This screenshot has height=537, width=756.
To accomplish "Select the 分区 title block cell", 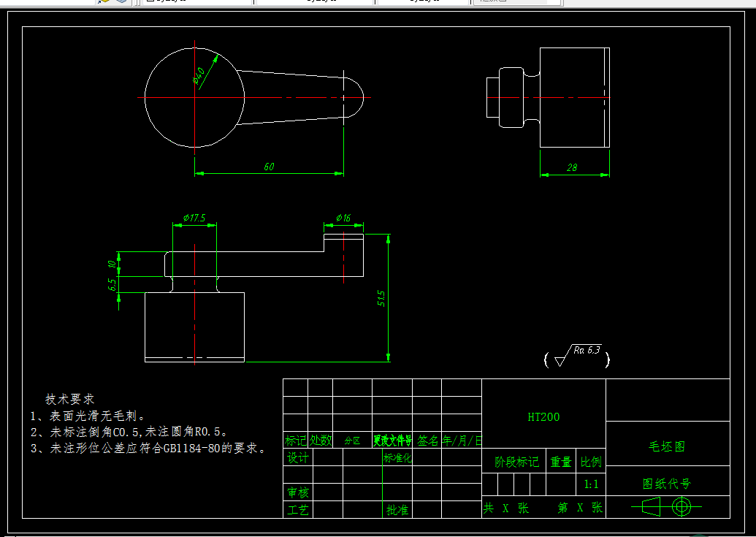I will coord(353,441).
